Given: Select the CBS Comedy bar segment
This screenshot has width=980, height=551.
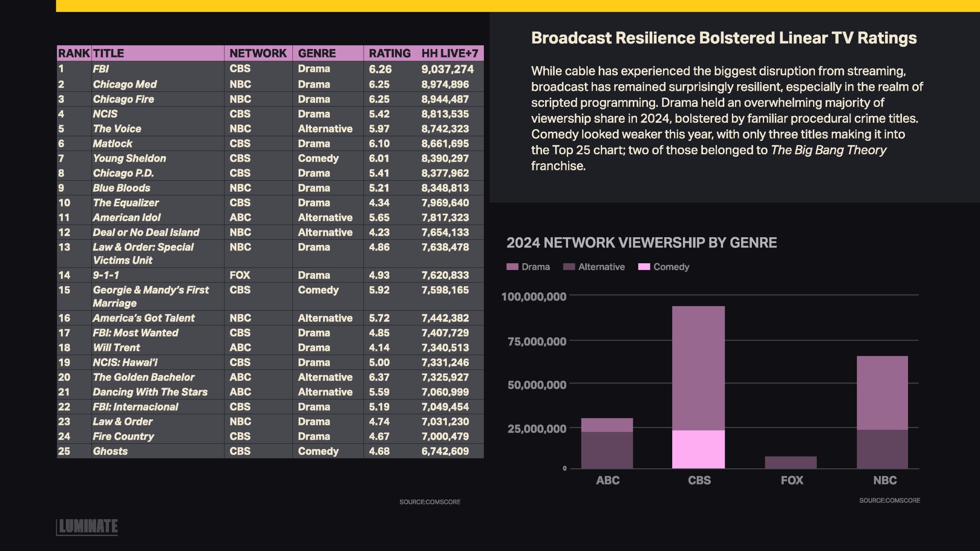Looking at the screenshot, I should pos(698,449).
